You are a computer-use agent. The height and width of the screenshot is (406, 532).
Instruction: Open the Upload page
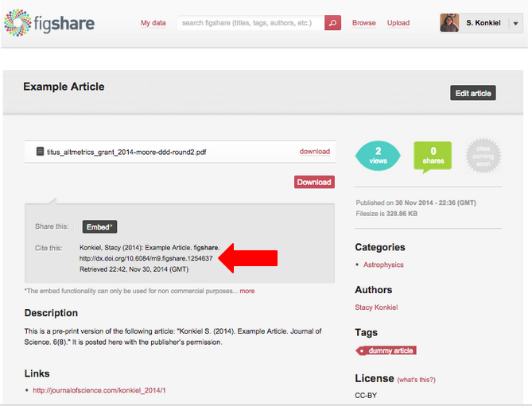click(398, 23)
